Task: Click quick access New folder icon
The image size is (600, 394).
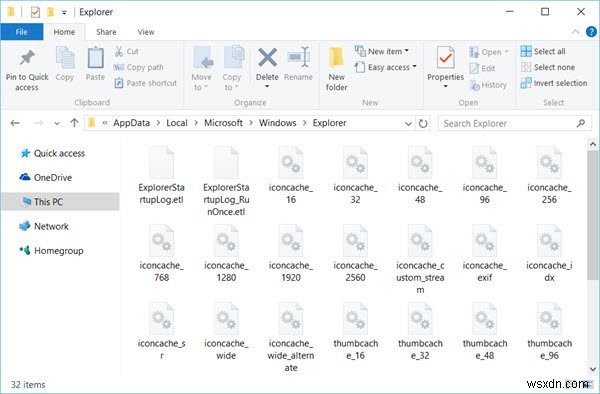Action: [50, 12]
